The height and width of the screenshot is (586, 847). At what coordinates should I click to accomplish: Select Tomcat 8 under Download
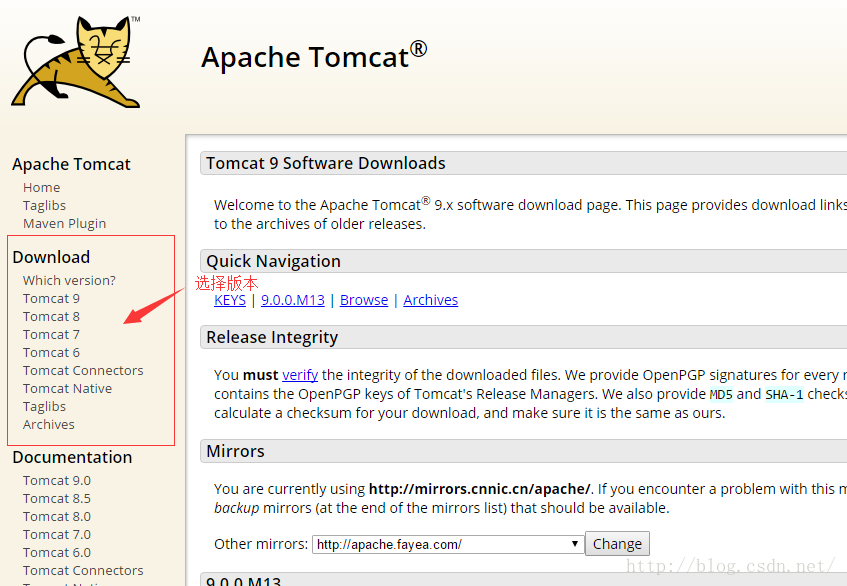(51, 316)
